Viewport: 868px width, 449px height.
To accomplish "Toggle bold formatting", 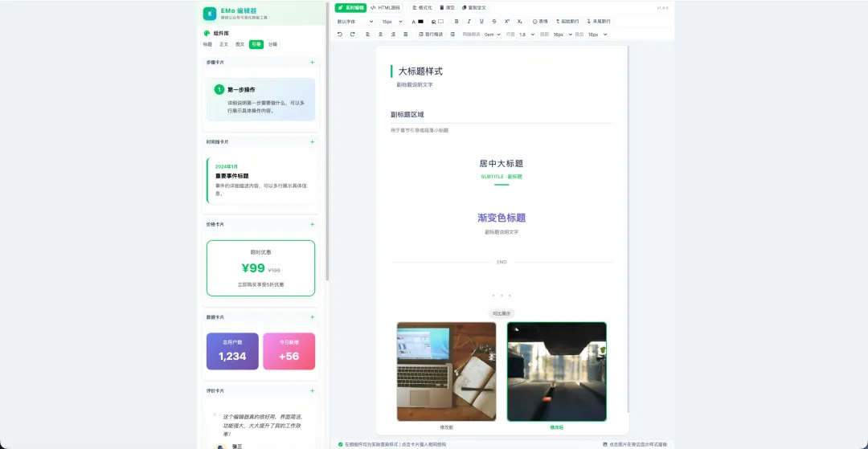I will pyautogui.click(x=457, y=22).
